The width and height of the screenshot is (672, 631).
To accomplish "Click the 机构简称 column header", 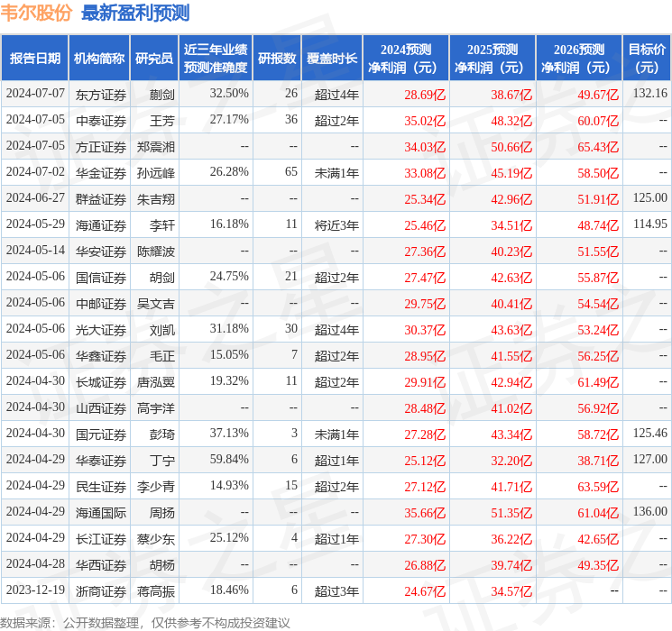I will pyautogui.click(x=99, y=59).
